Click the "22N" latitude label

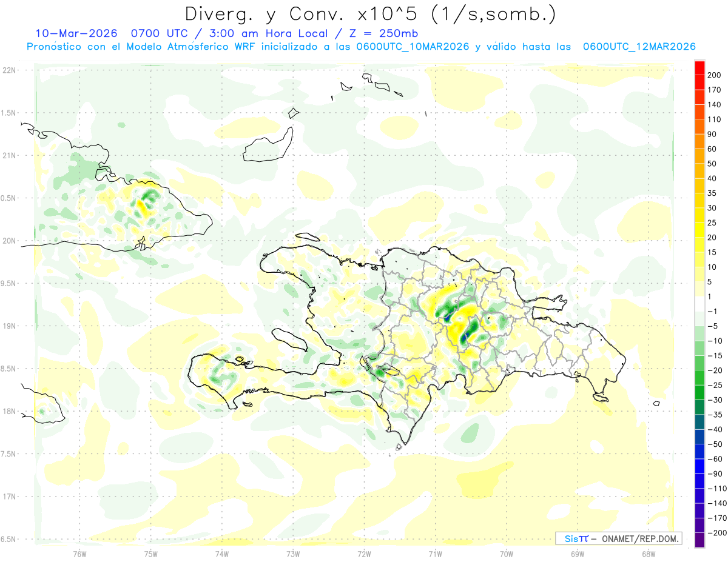tap(9, 70)
